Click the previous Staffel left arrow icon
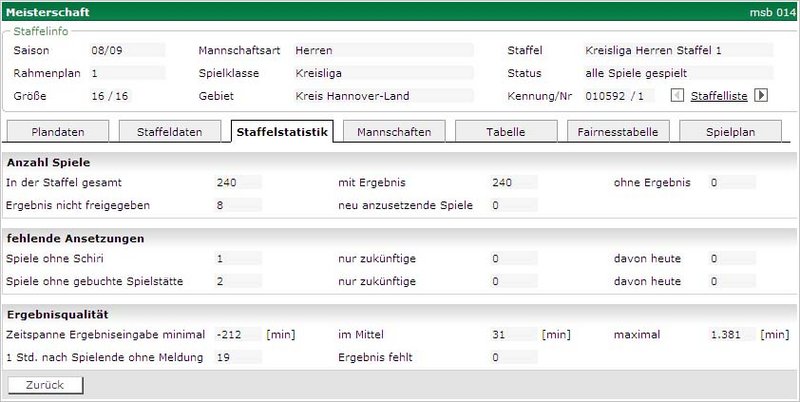Screen dimensions: 800x402 pos(678,96)
